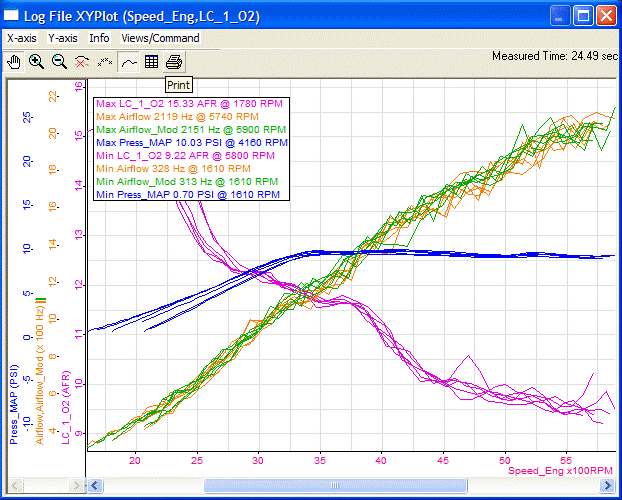Click the application icon in title bar

click(13, 15)
